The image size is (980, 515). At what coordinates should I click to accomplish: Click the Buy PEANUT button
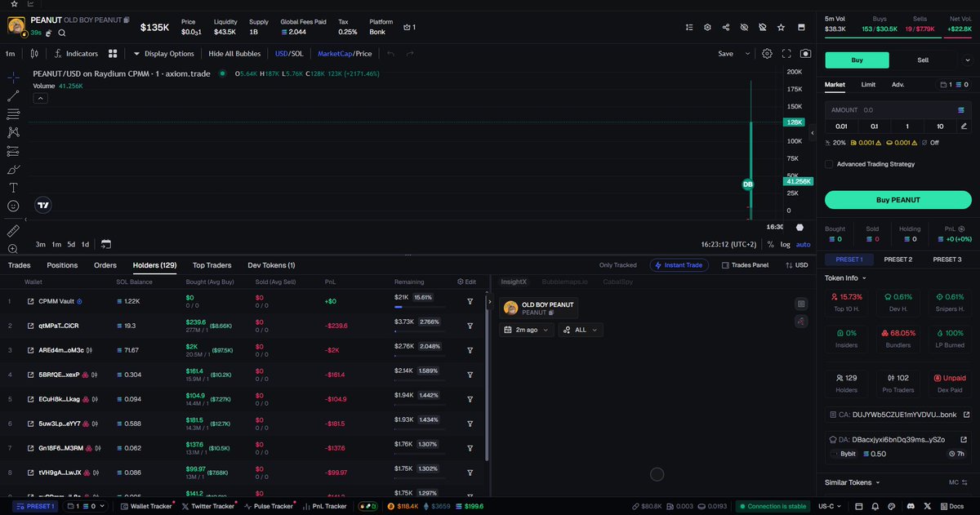coord(898,200)
